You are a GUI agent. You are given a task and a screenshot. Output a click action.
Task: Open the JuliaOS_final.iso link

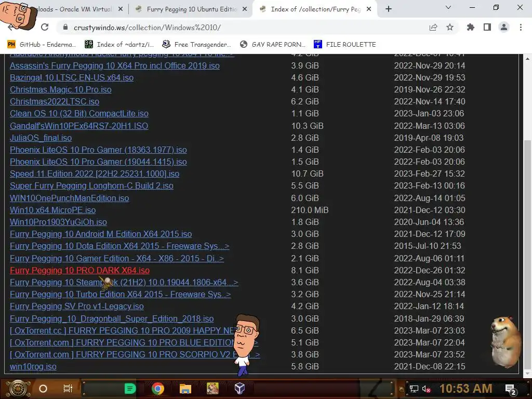(x=41, y=138)
